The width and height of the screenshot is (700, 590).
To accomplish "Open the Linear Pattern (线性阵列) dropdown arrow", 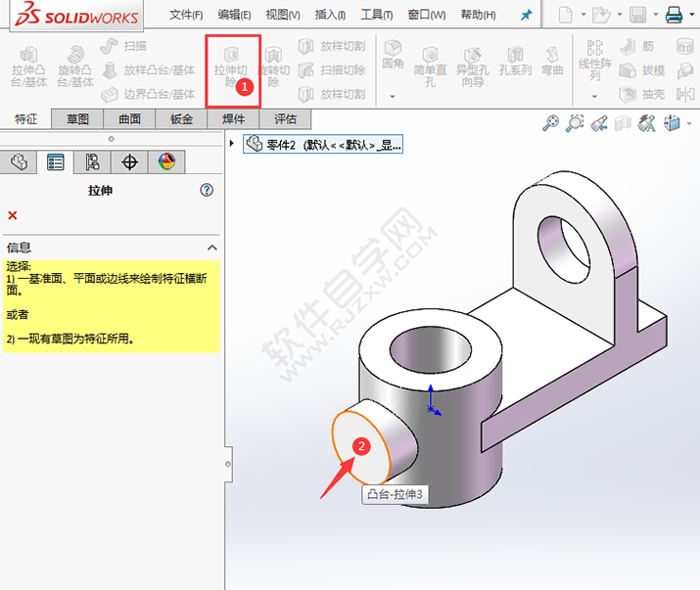I will click(594, 97).
